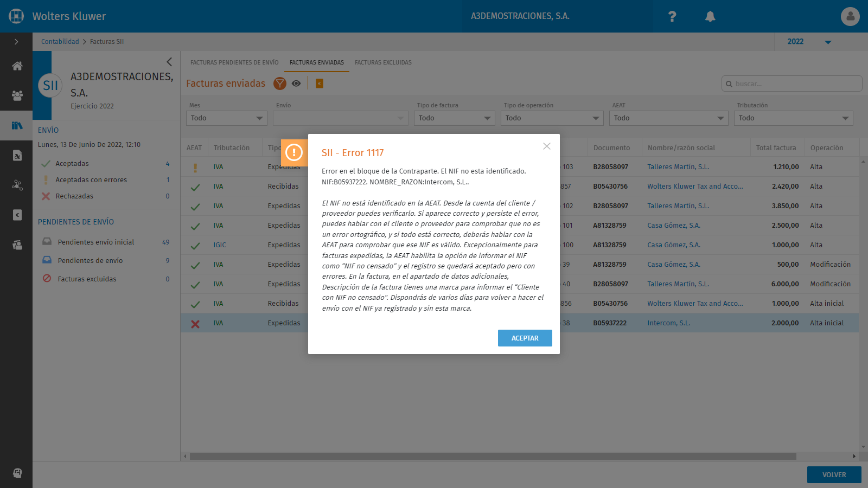The width and height of the screenshot is (868, 488).
Task: Collapse the SII side panel with chevron
Action: point(169,62)
